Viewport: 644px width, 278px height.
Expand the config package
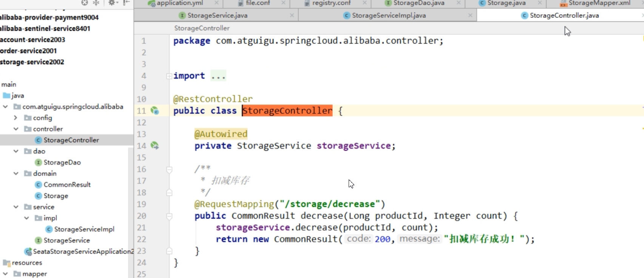tap(15, 118)
